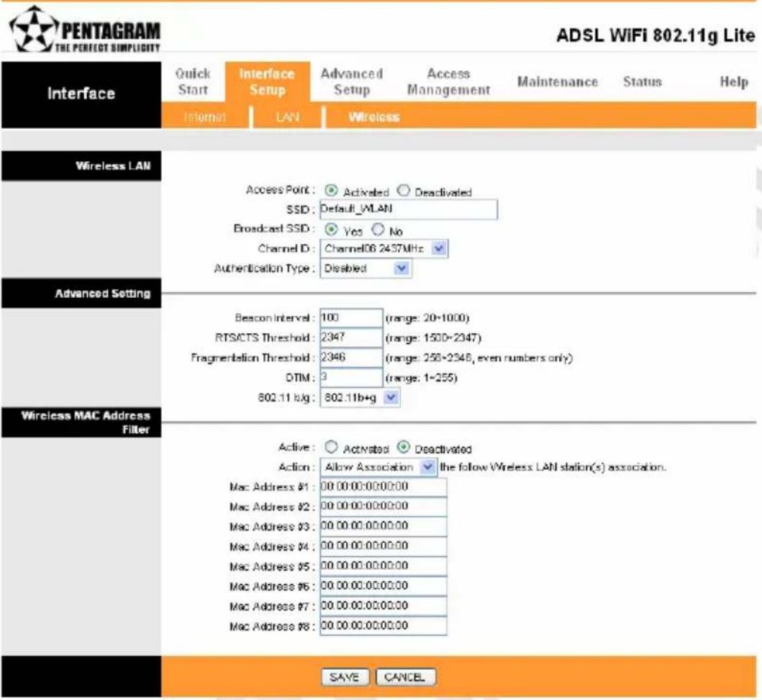762x700 pixels.
Task: Go to the Access Management tab
Action: click(448, 81)
